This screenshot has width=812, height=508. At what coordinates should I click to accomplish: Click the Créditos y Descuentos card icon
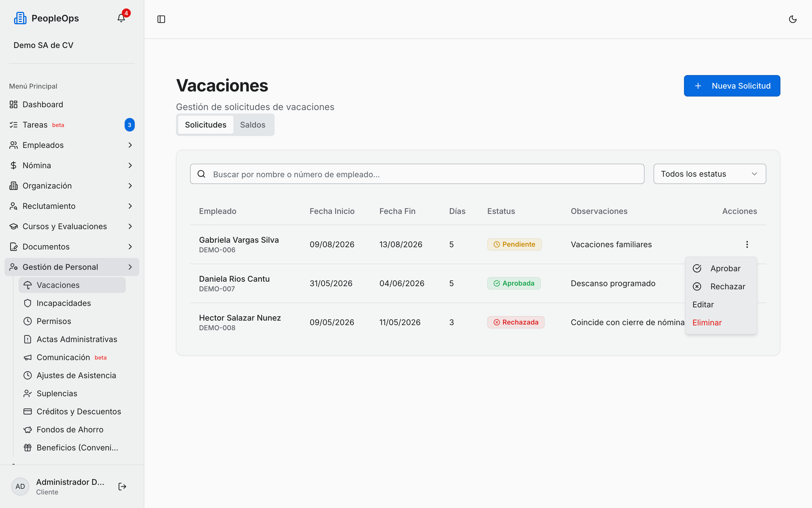click(x=28, y=411)
